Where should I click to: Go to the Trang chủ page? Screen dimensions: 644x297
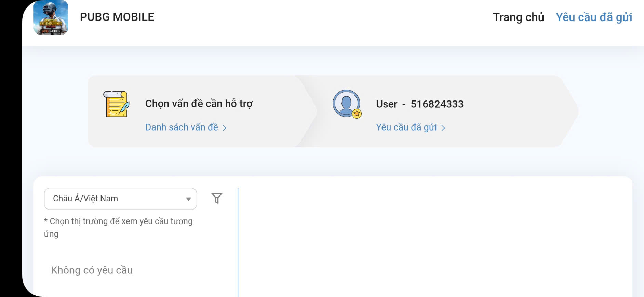518,17
